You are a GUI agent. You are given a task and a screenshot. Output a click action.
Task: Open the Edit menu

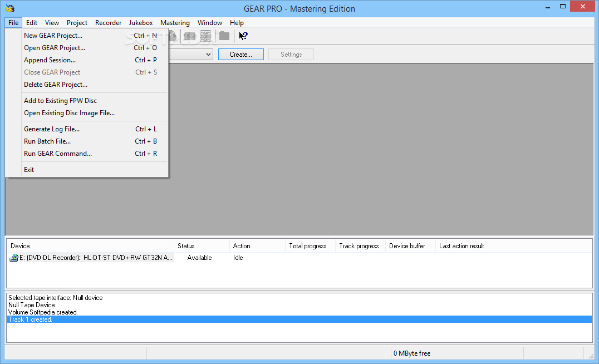(32, 22)
